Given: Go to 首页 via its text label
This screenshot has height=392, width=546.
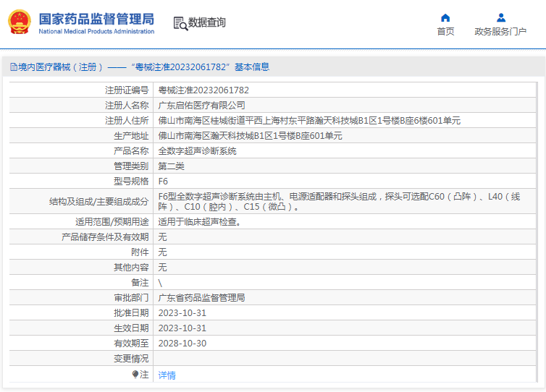Looking at the screenshot, I should (x=445, y=31).
